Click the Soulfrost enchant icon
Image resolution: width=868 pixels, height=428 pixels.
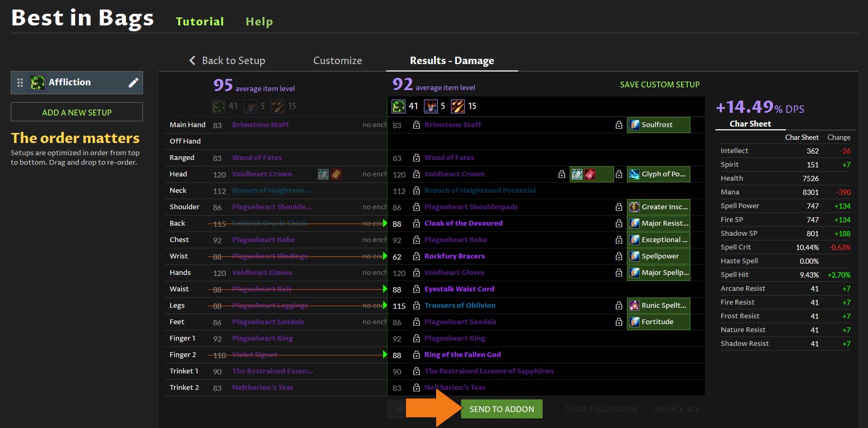point(634,125)
